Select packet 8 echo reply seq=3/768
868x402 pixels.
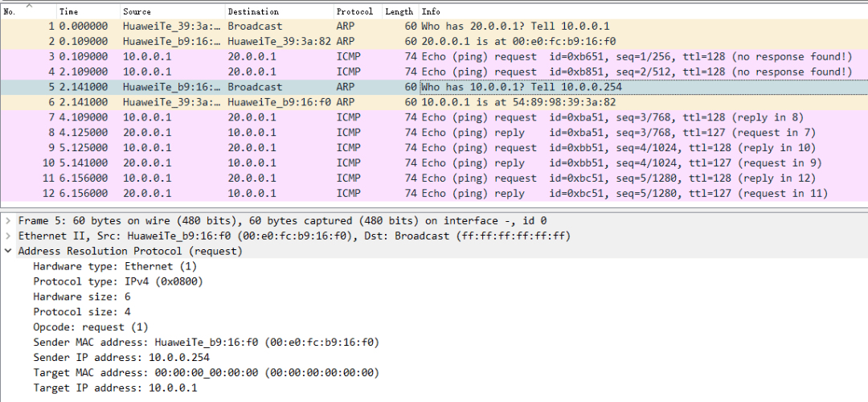point(434,133)
